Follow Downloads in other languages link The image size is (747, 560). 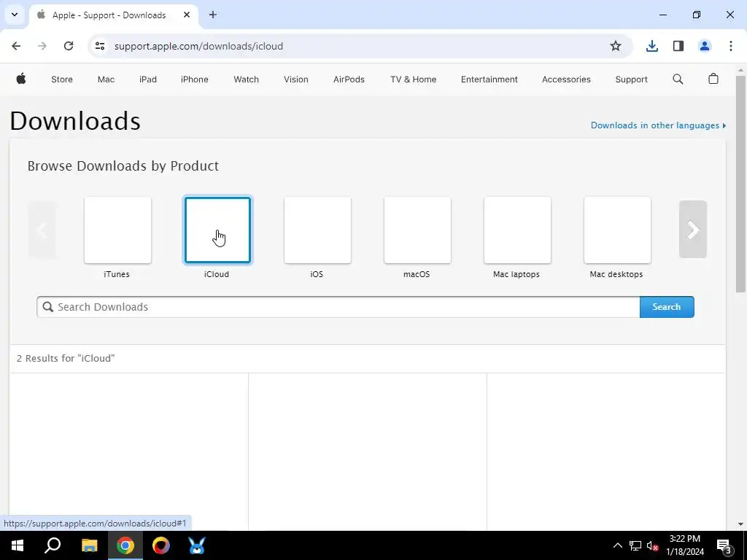(x=658, y=125)
